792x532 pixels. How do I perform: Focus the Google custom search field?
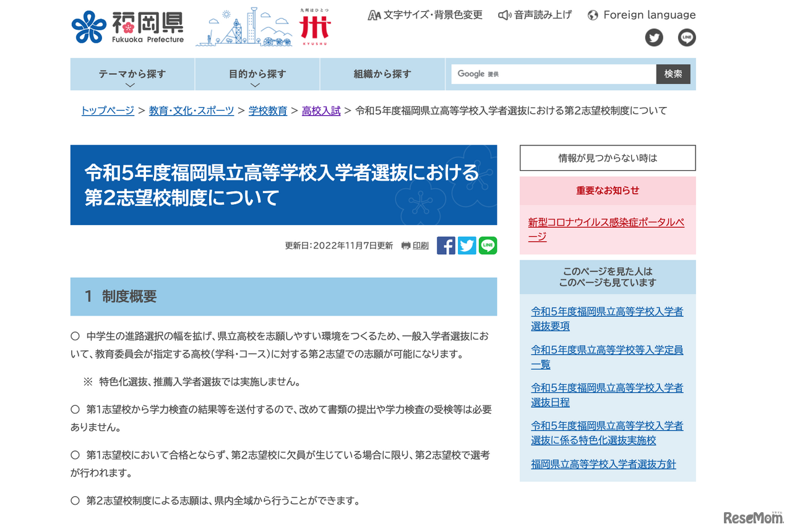tap(554, 74)
